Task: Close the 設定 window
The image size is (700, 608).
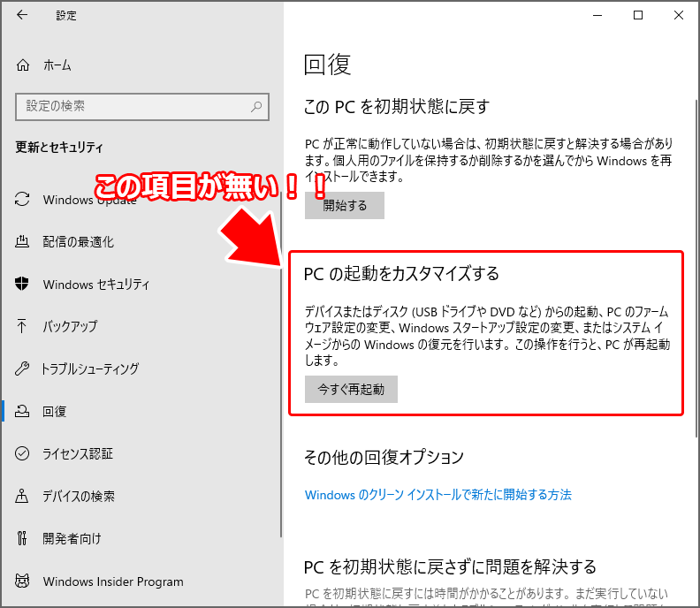Action: (x=679, y=15)
